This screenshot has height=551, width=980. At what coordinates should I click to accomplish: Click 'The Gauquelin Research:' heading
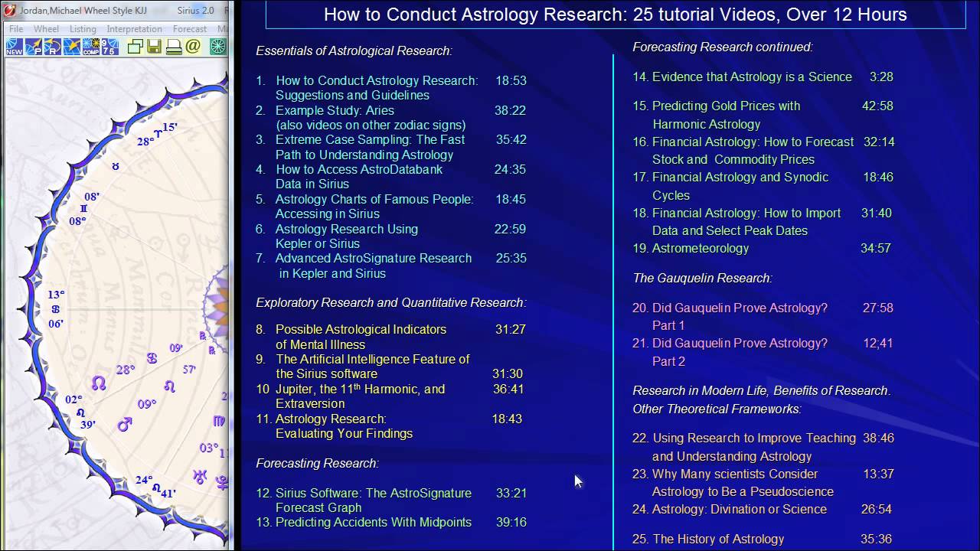point(702,279)
